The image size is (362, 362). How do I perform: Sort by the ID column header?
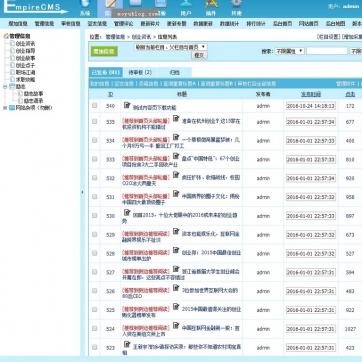pos(110,94)
